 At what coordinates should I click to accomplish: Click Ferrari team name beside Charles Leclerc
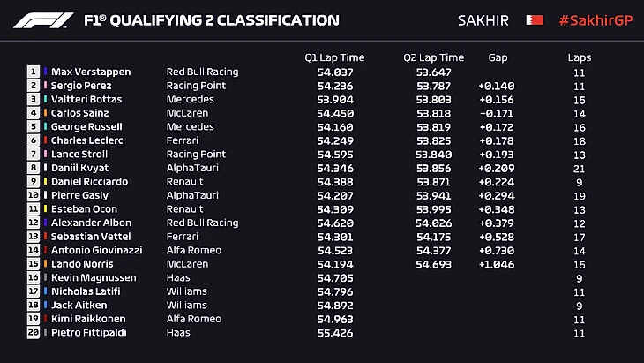click(x=182, y=140)
